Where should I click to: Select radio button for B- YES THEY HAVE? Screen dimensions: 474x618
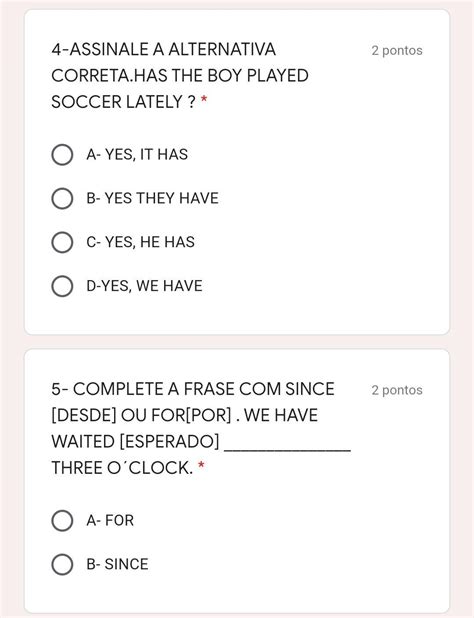tap(62, 198)
